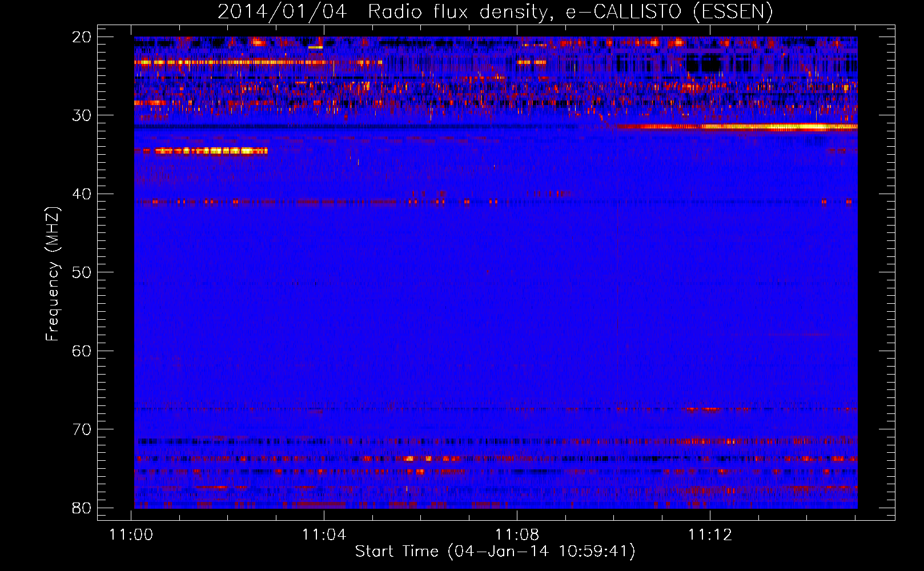The height and width of the screenshot is (571, 924).
Task: Click the 60 MHz frequency tick label
Action: tap(82, 351)
